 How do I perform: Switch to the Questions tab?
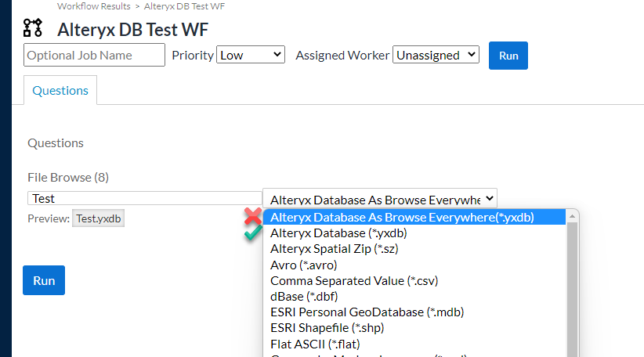(x=60, y=90)
